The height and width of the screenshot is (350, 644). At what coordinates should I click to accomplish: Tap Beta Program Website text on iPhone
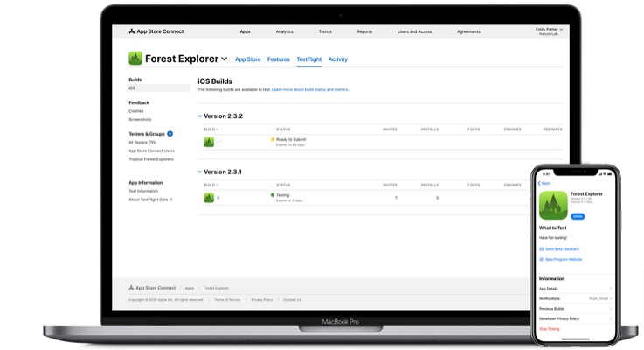(564, 260)
